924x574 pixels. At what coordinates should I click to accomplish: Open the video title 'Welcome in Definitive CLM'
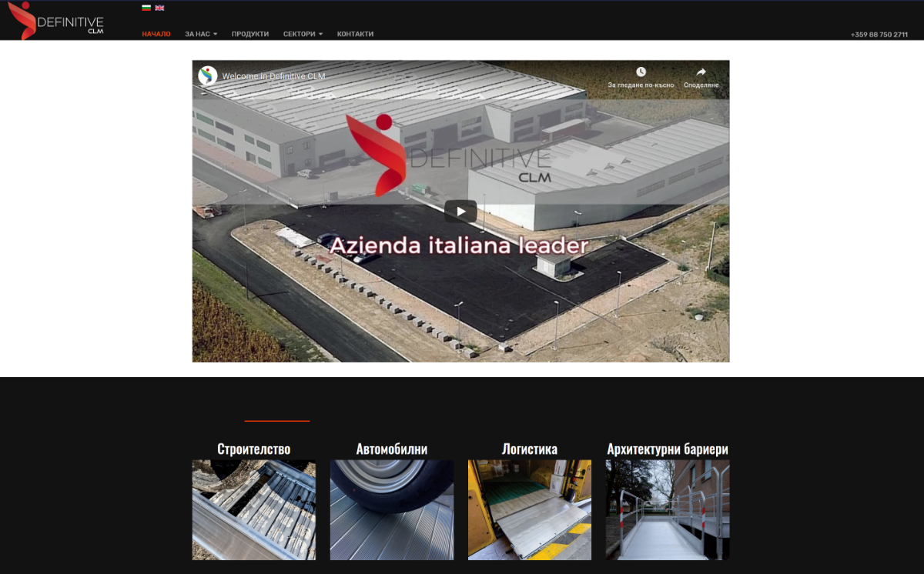click(273, 76)
